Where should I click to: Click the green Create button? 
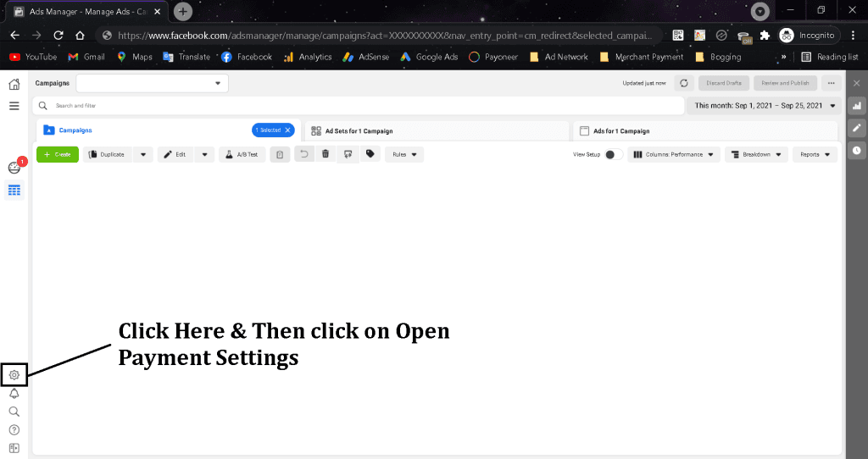(58, 154)
